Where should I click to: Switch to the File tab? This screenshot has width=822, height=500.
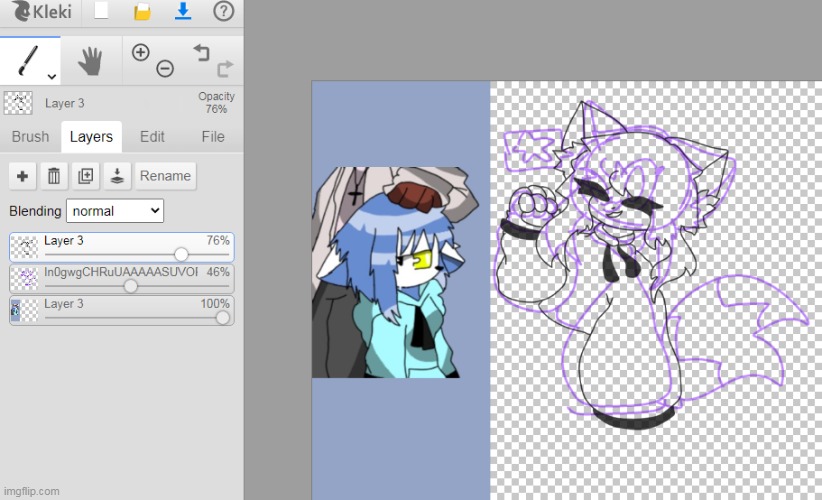(x=213, y=137)
